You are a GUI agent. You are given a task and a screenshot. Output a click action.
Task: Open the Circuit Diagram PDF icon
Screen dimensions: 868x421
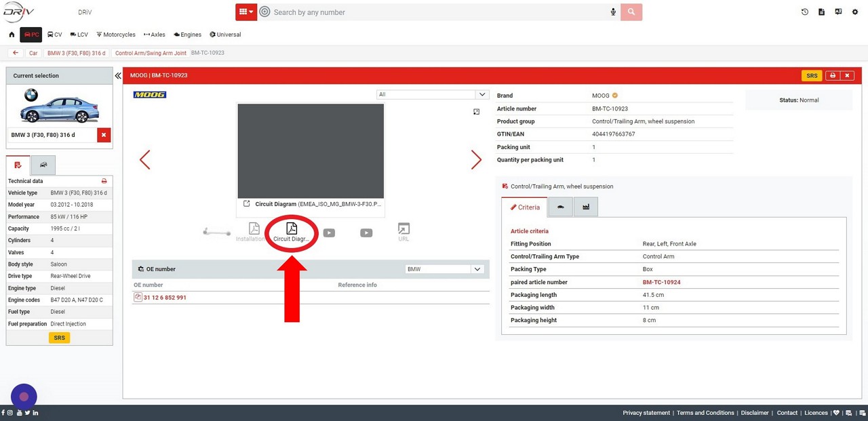tap(292, 229)
